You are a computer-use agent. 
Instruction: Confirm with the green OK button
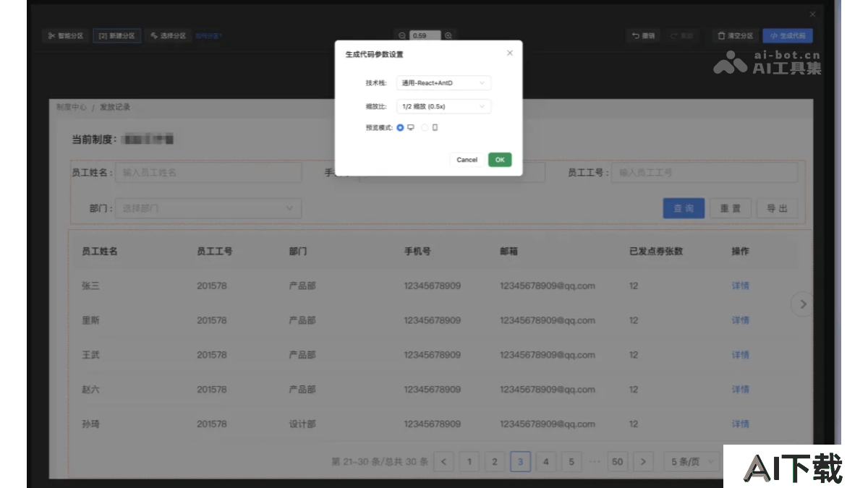500,160
